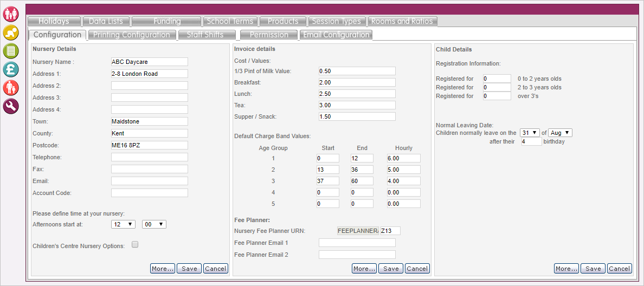Open the Permission sub-tab
The image size is (644, 286).
point(269,35)
